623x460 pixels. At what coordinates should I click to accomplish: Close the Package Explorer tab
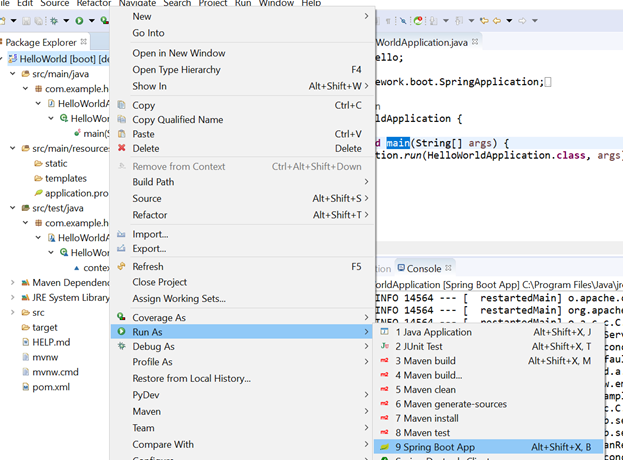click(x=83, y=41)
